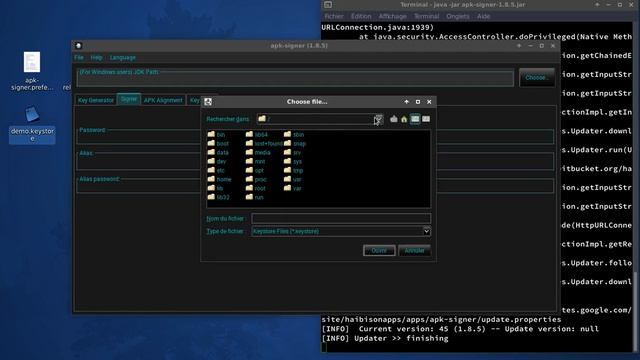Click Terminal window title bar icon
Image resolution: width=640 pixels, height=360 pixels.
[x=328, y=4]
